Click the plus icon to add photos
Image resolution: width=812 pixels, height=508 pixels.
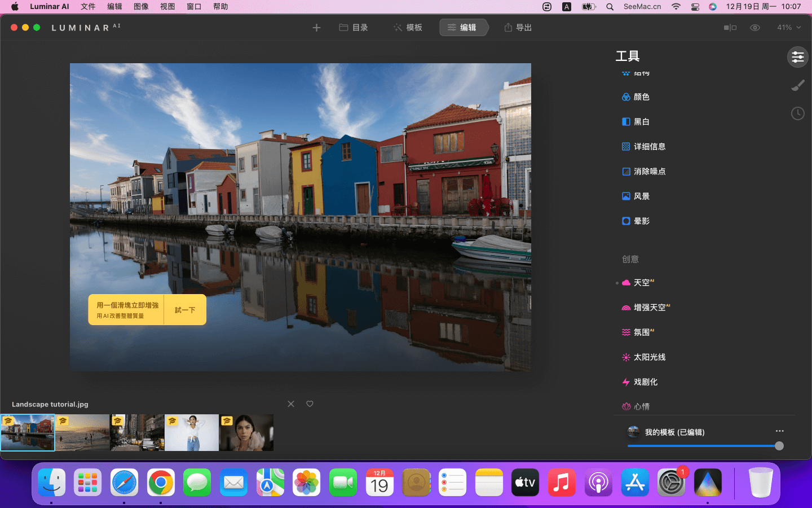point(316,28)
